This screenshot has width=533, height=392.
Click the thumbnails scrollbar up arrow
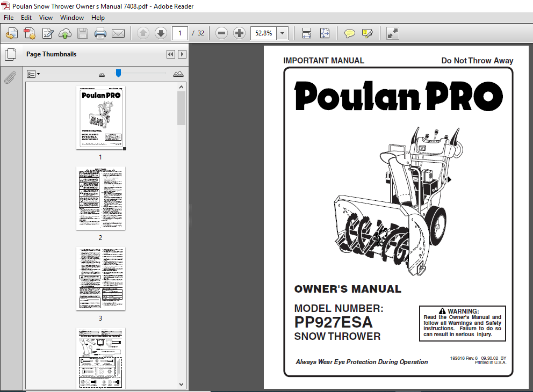coord(181,88)
